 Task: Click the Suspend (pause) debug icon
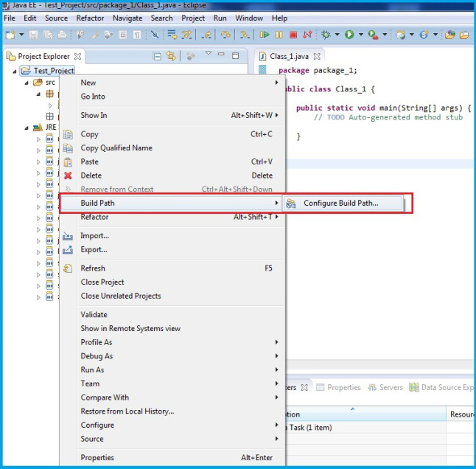[279, 35]
